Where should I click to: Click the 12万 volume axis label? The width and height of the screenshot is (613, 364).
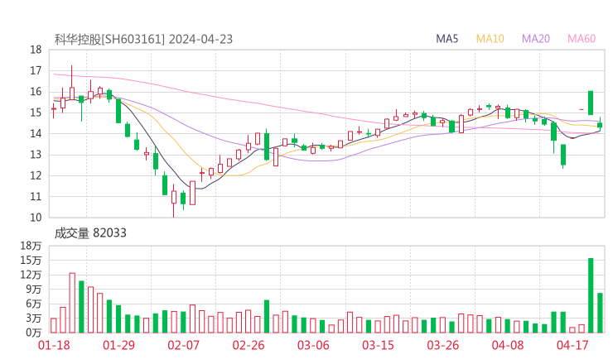(31, 275)
